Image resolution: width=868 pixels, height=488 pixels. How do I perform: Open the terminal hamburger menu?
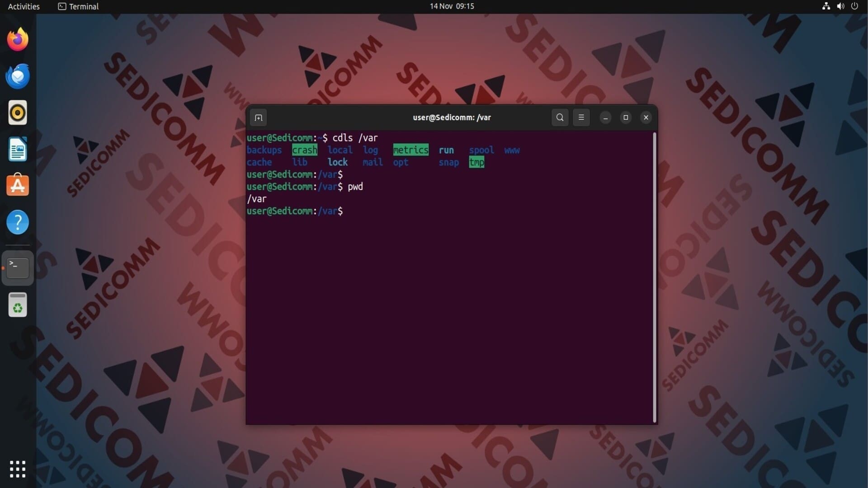pyautogui.click(x=581, y=117)
